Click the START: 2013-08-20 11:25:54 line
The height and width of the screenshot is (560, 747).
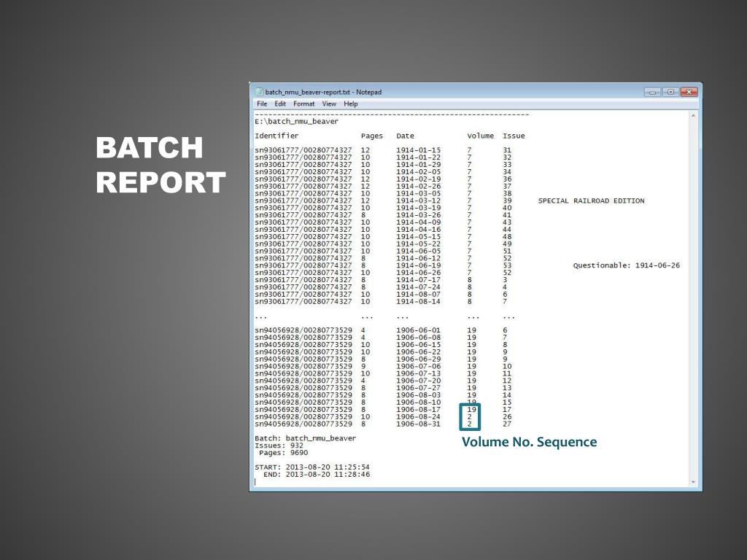pos(312,467)
